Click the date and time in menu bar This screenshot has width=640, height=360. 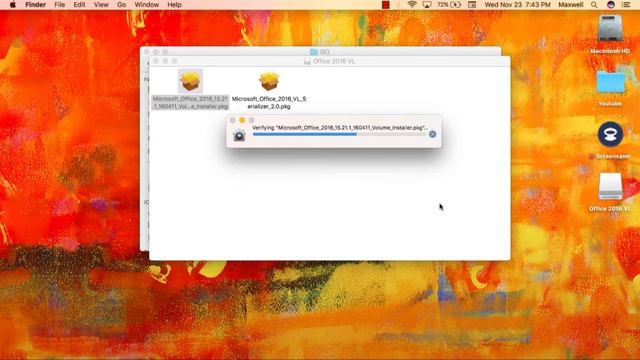(518, 5)
